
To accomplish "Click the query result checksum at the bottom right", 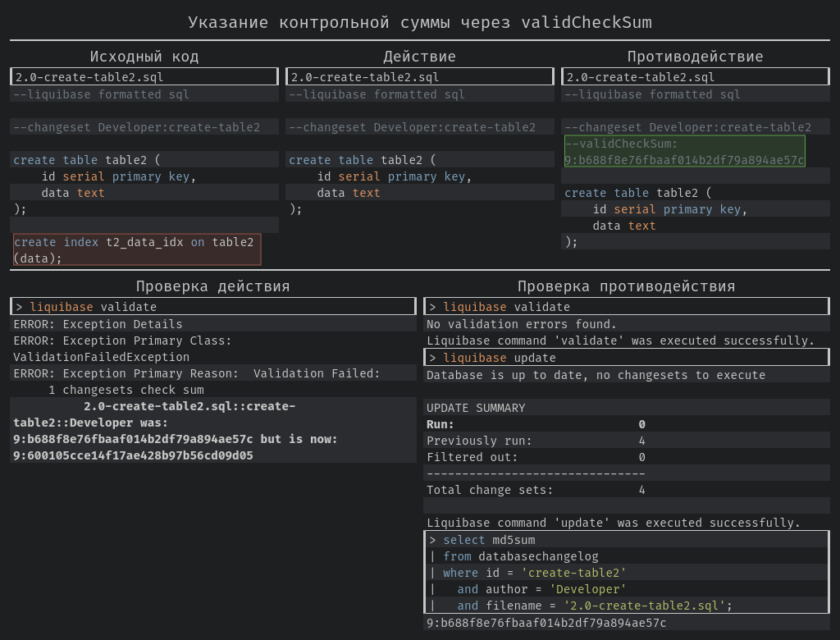I will point(546,623).
